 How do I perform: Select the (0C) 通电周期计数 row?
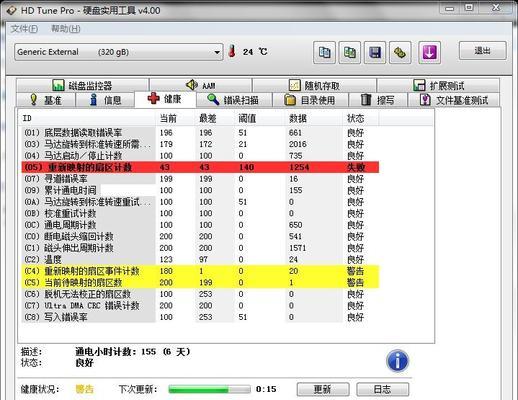coord(200,225)
